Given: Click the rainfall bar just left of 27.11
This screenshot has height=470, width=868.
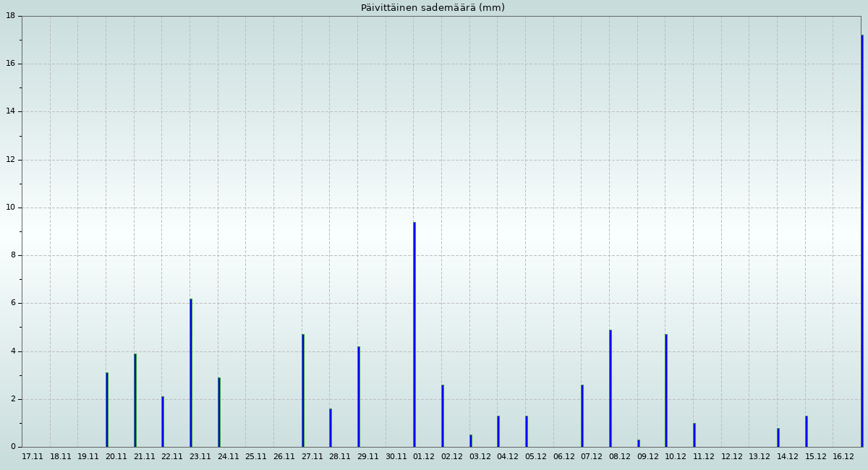Looking at the screenshot, I should tap(303, 390).
